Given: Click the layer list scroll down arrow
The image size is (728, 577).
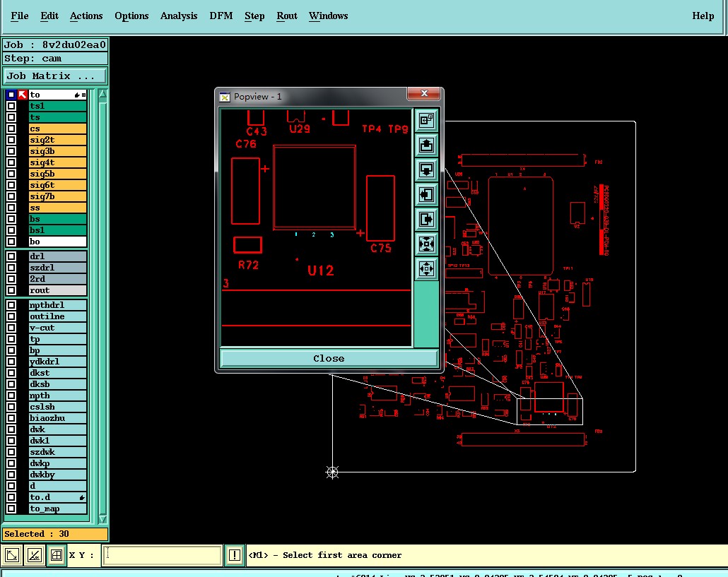Looking at the screenshot, I should (102, 519).
